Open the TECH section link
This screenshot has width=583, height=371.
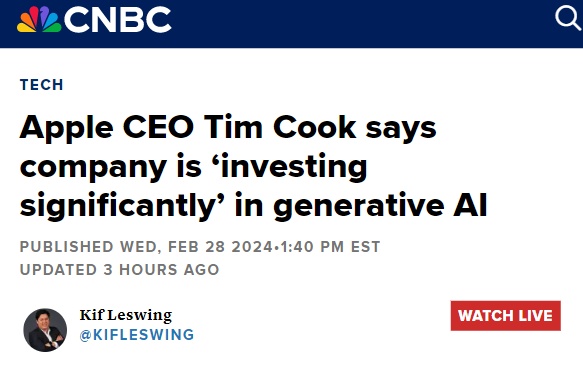pos(42,85)
